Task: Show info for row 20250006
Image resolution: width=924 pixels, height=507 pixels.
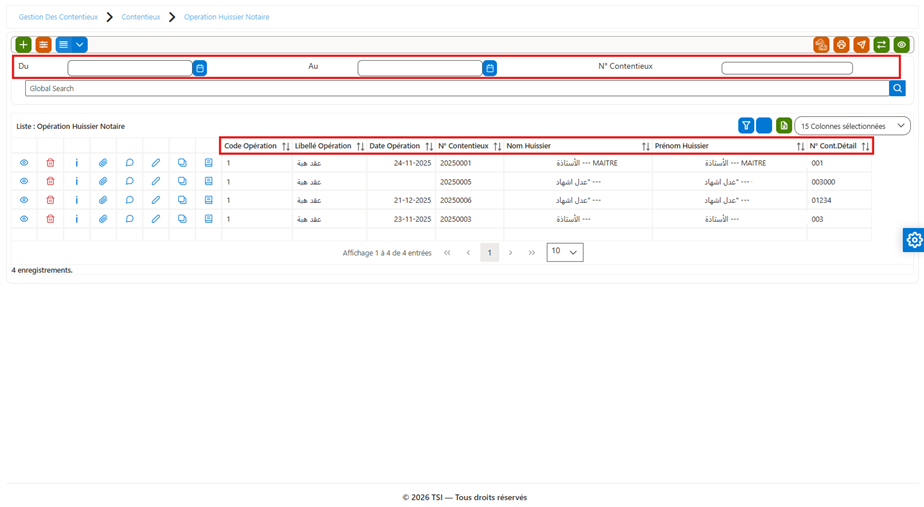Action: (77, 200)
